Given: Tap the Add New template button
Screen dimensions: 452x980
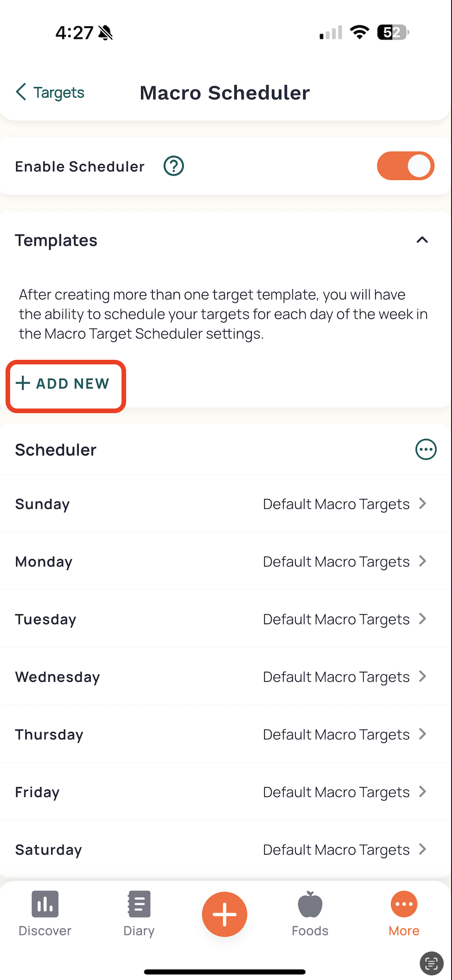Looking at the screenshot, I should 65,383.
